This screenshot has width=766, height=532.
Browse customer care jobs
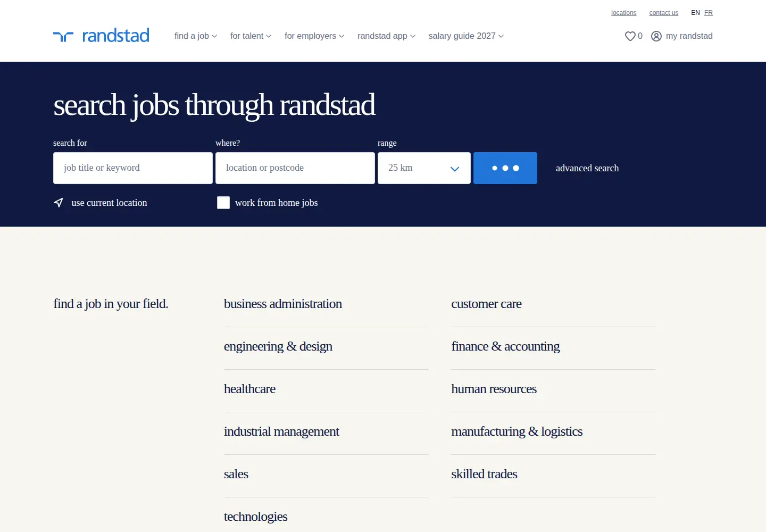click(x=486, y=304)
